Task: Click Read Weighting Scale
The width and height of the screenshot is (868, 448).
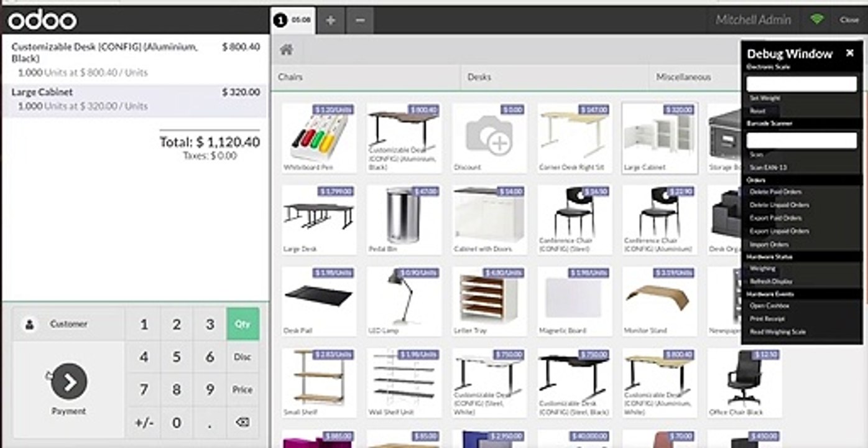Action: [x=777, y=332]
